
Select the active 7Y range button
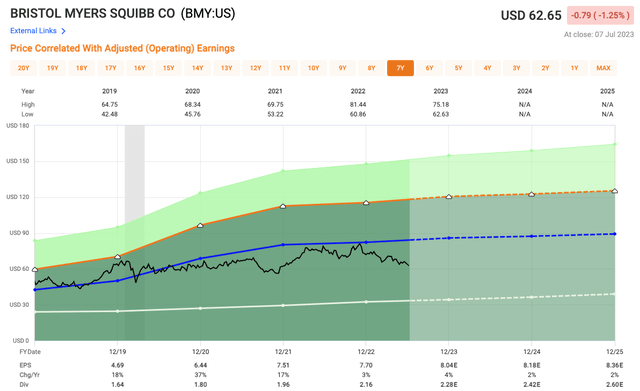[x=400, y=68]
